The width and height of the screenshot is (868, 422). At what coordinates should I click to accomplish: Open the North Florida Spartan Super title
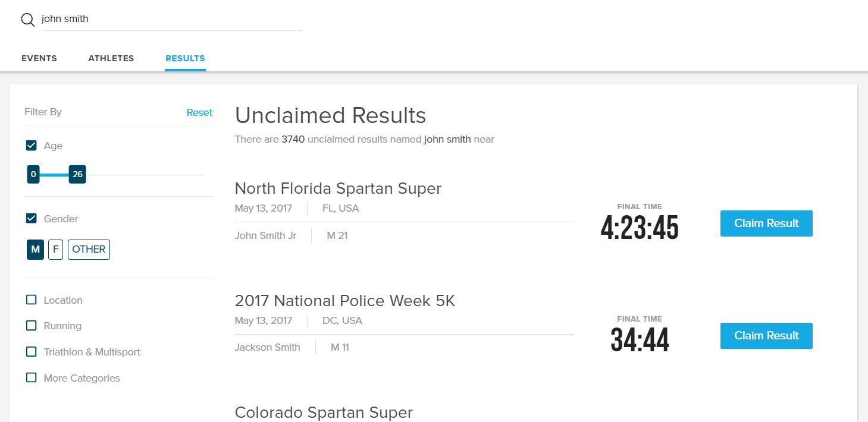coord(338,188)
